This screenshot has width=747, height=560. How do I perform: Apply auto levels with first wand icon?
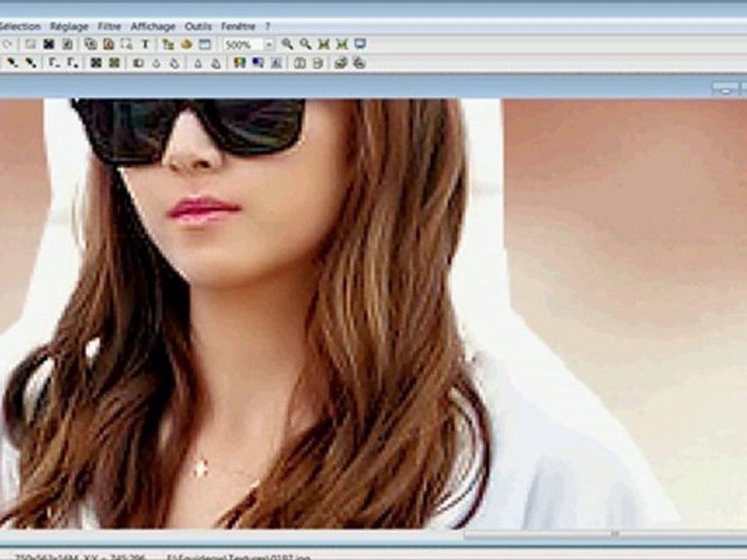click(12, 63)
